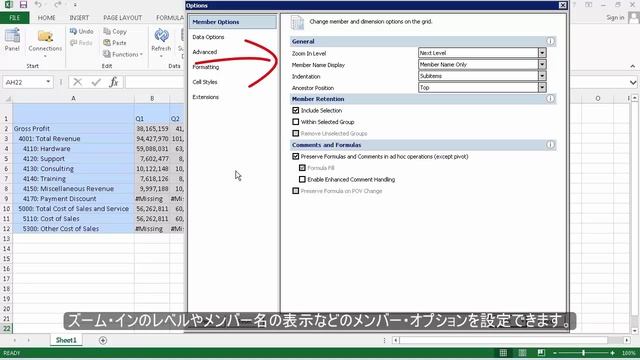The width and height of the screenshot is (640, 360).
Task: Close the Options dialog
Action: (x=562, y=5)
